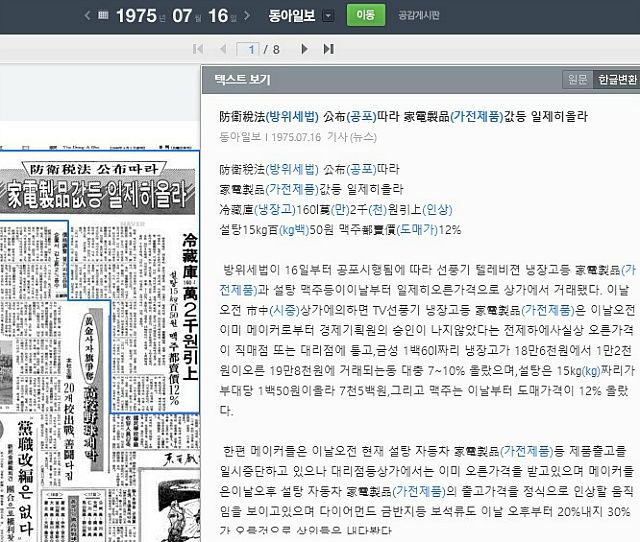Image resolution: width=640 pixels, height=542 pixels.
Task: Open the calendar date picker icon
Action: pos(104,15)
